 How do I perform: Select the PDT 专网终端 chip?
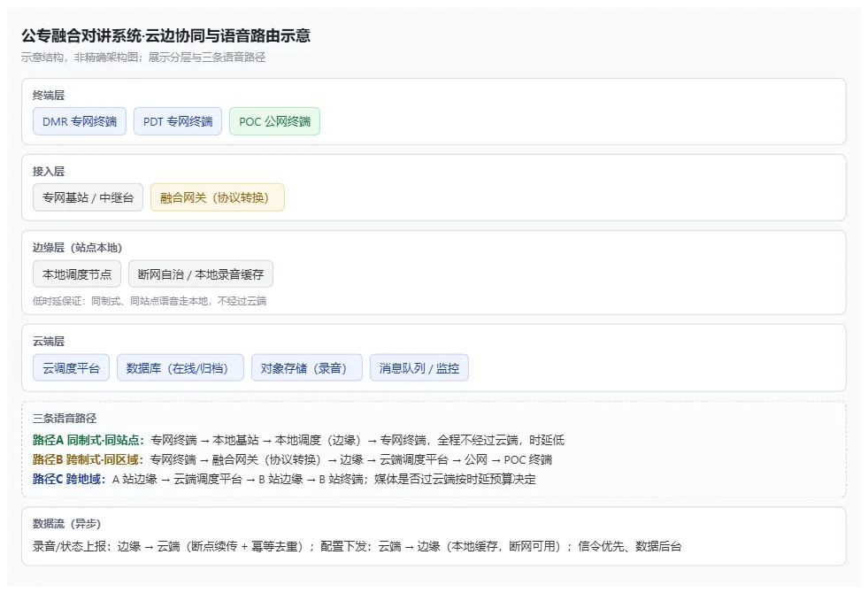coord(178,121)
